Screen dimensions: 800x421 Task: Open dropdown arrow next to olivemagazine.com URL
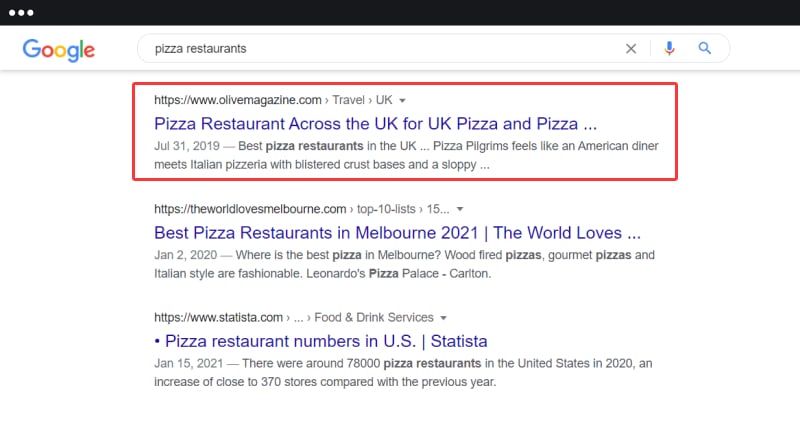click(403, 101)
